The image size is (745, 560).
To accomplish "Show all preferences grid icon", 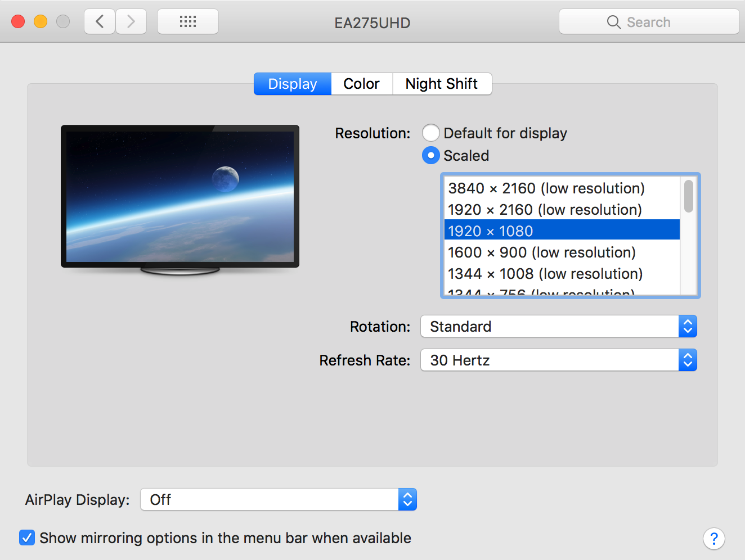I will (x=188, y=22).
